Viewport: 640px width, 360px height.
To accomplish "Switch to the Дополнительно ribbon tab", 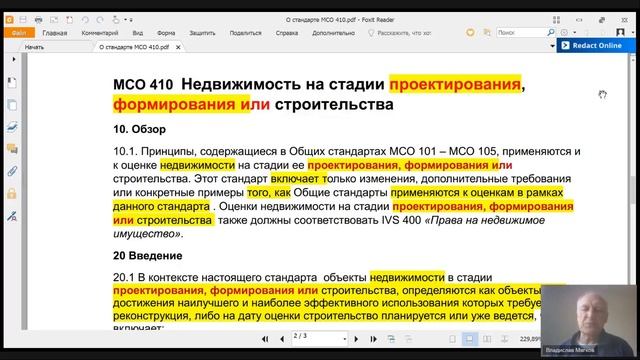I will point(333,33).
